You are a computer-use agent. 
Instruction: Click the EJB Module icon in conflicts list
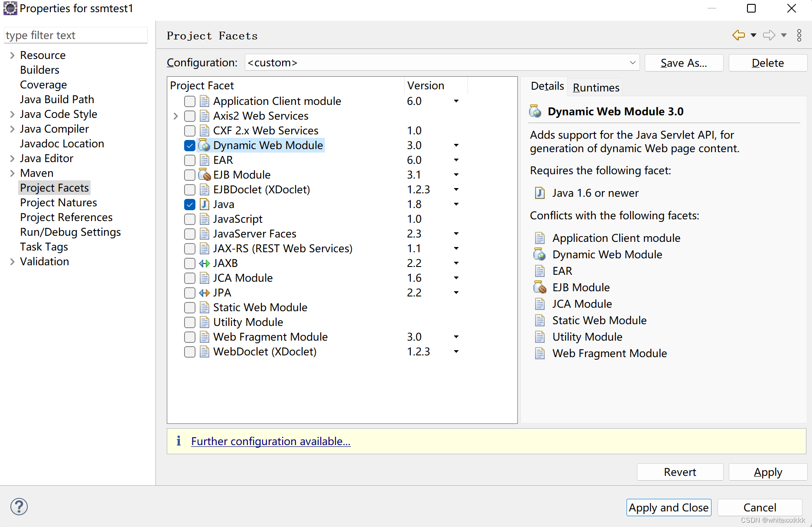[540, 287]
